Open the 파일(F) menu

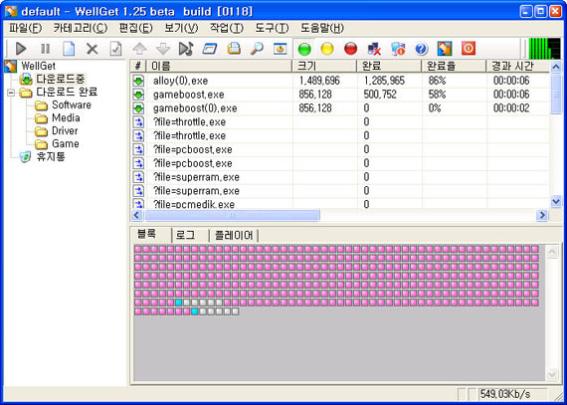25,28
